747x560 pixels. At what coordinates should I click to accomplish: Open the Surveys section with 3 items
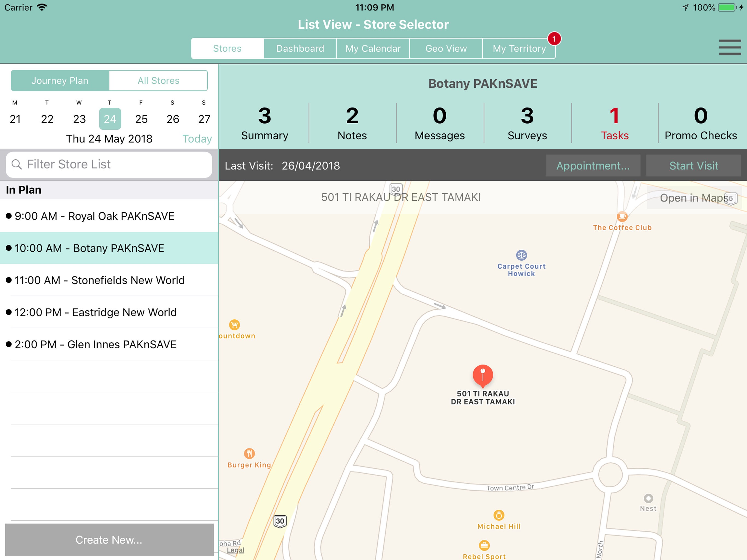[527, 123]
